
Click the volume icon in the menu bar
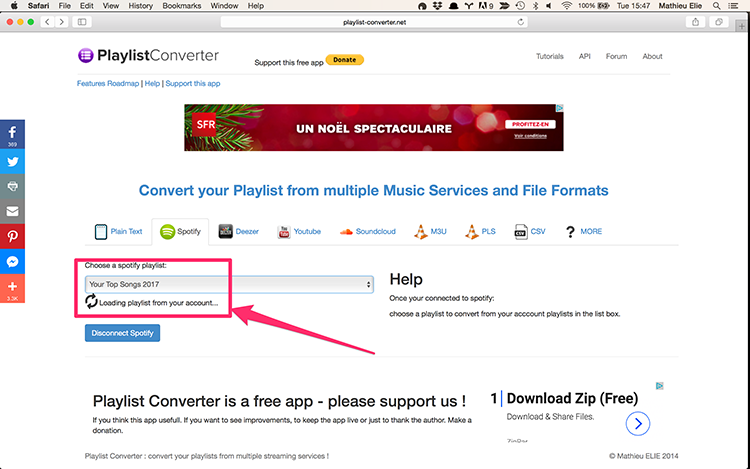click(549, 6)
